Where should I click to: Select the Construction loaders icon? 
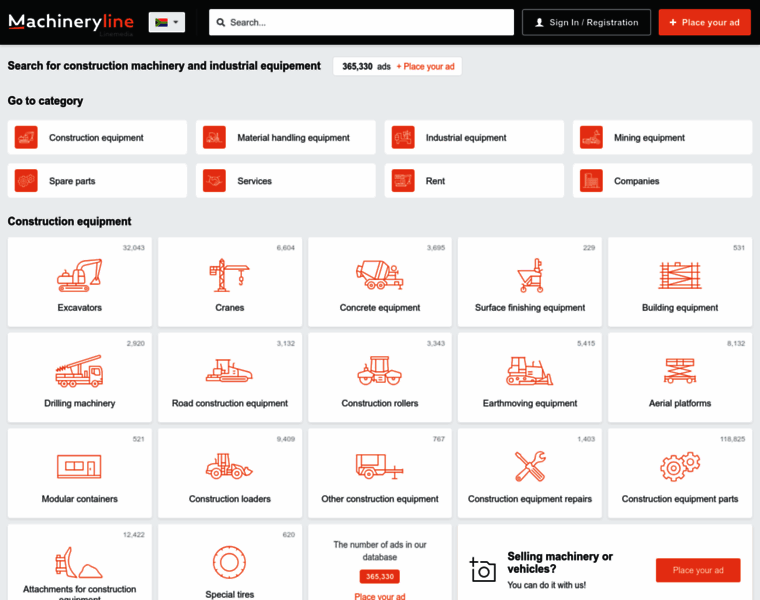(x=229, y=466)
